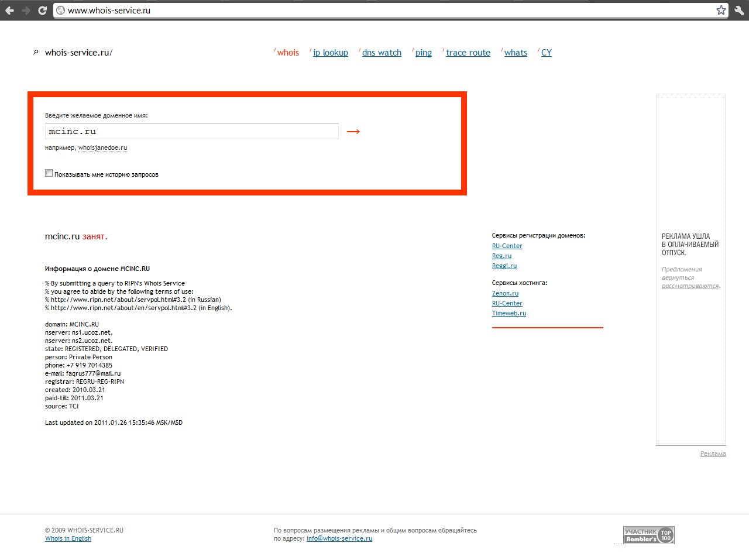Click the 'phone: +7 919 7014385' line
The height and width of the screenshot is (560, 749).
78,365
